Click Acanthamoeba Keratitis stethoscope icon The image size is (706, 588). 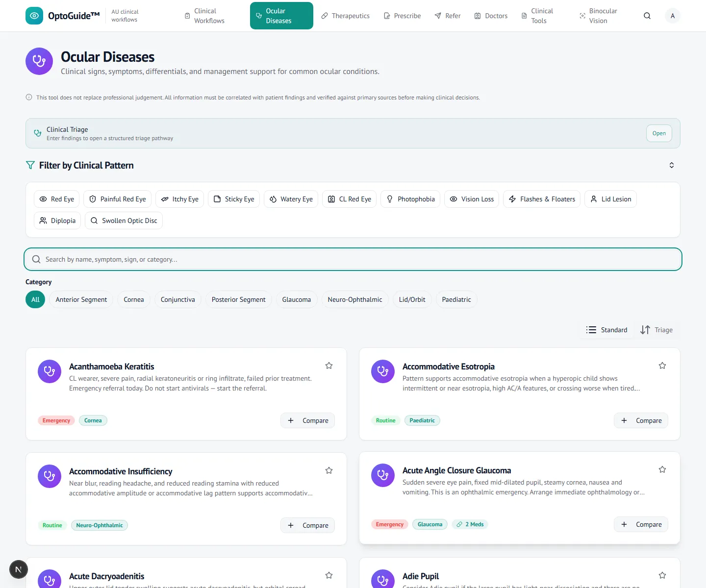pos(50,371)
